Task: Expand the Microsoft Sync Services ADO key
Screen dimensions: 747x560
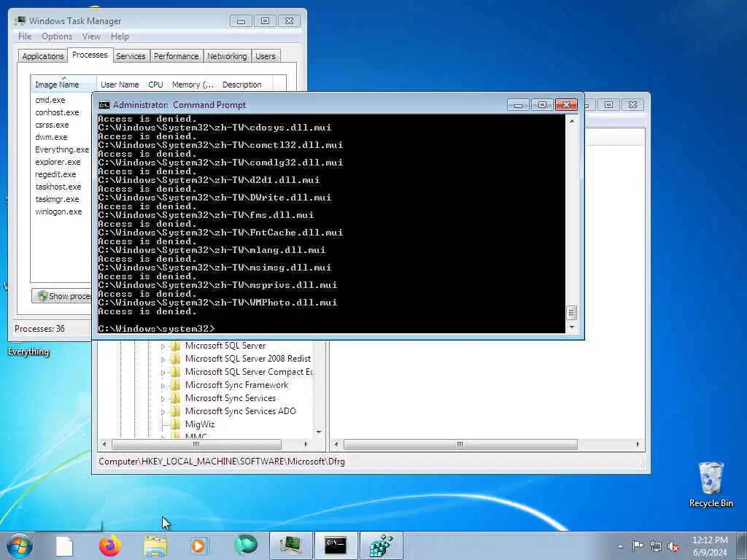Action: [163, 411]
